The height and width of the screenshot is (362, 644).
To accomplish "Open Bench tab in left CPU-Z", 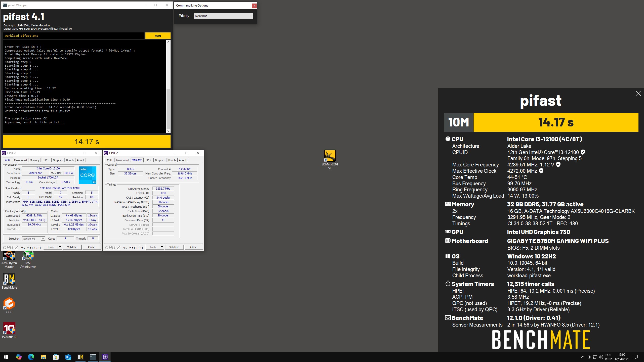I will click(x=70, y=160).
